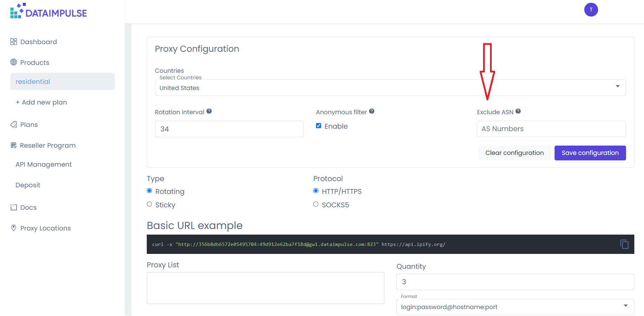The width and height of the screenshot is (644, 316).
Task: Show help for Anonymous filter
Action: coord(372,111)
